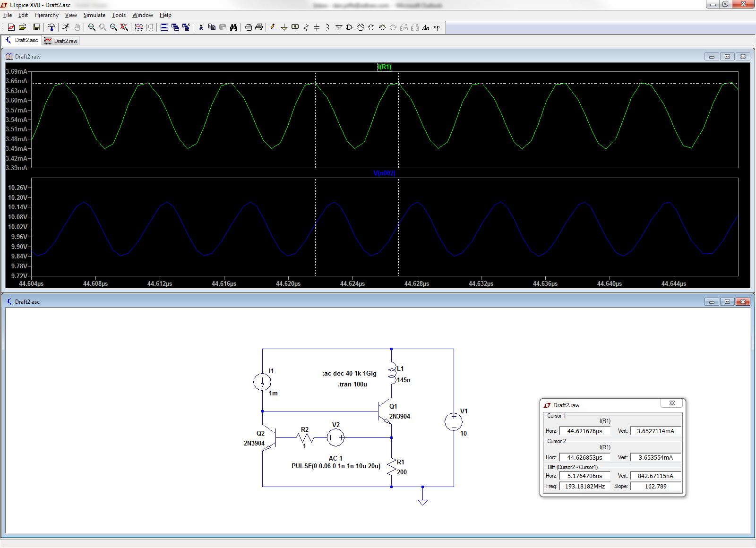Viewport: 756px width, 548px height.
Task: Click the Print Setup icon
Action: 248,27
